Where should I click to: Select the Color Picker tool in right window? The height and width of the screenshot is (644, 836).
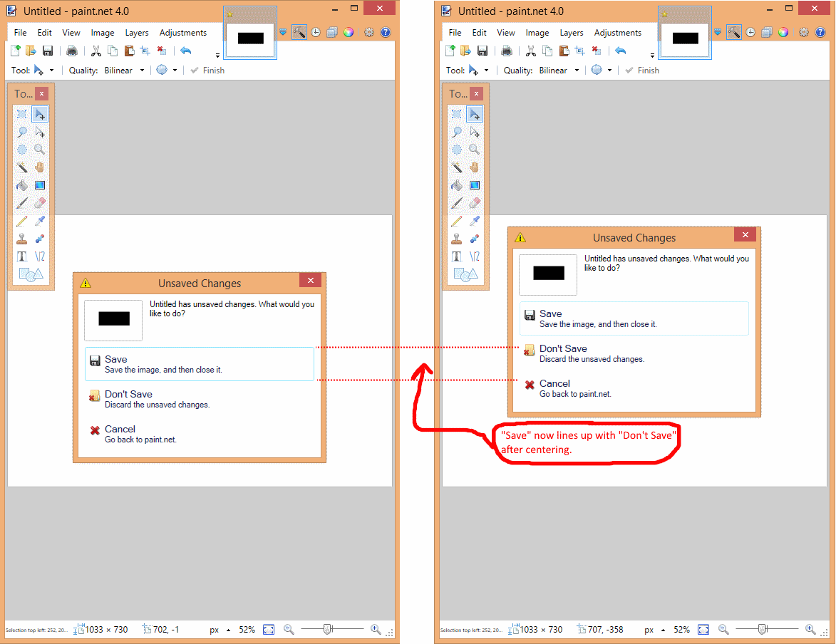pyautogui.click(x=475, y=221)
